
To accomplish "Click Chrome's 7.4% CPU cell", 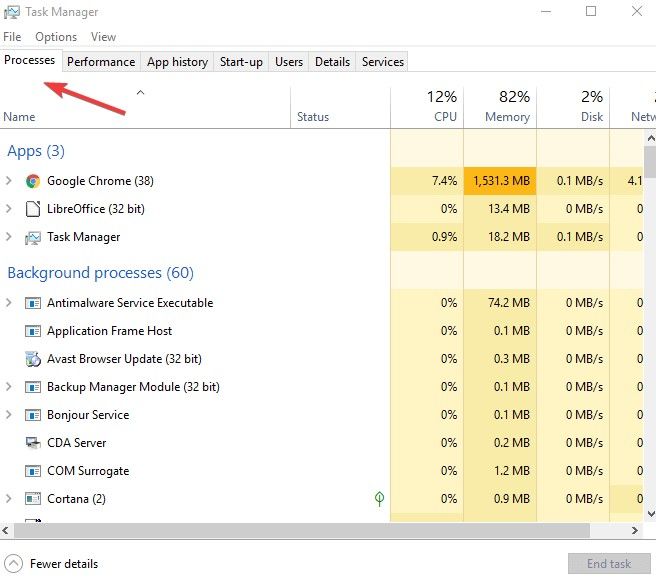I will [427, 181].
